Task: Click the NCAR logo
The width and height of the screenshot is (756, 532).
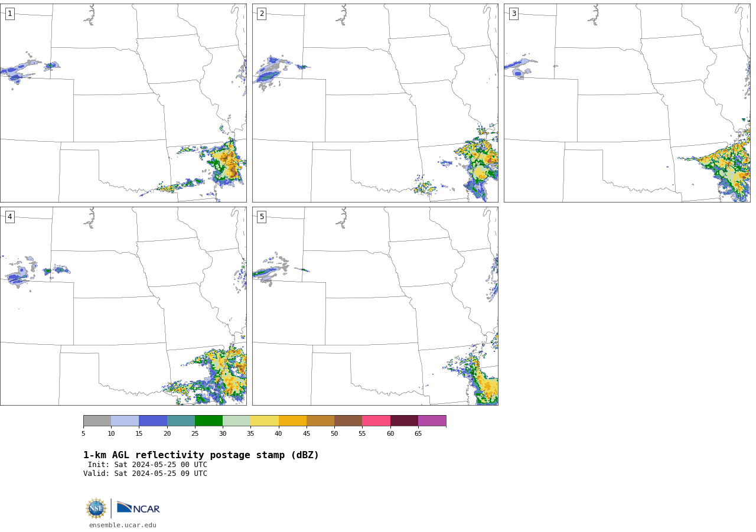Action: coord(138,508)
